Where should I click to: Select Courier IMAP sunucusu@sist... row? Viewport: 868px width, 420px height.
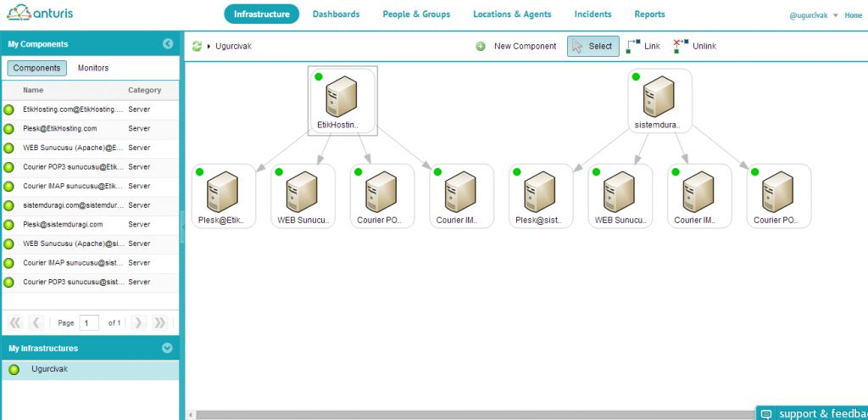pyautogui.click(x=90, y=263)
